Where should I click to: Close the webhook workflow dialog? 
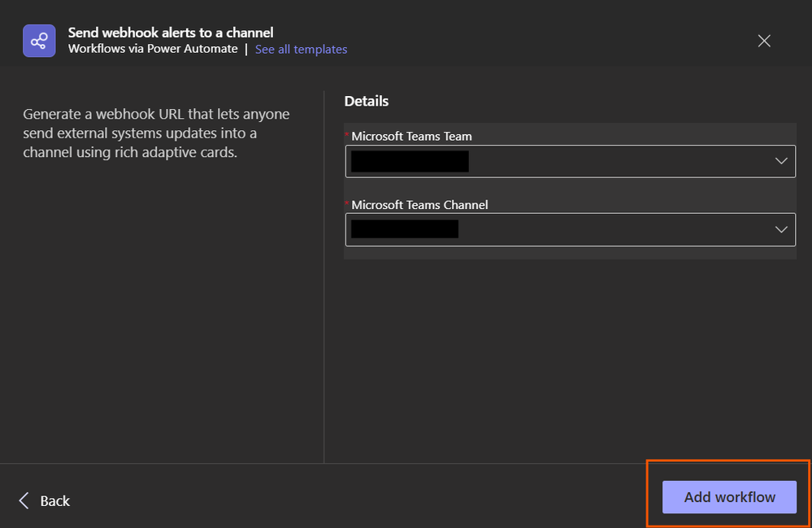pyautogui.click(x=764, y=41)
